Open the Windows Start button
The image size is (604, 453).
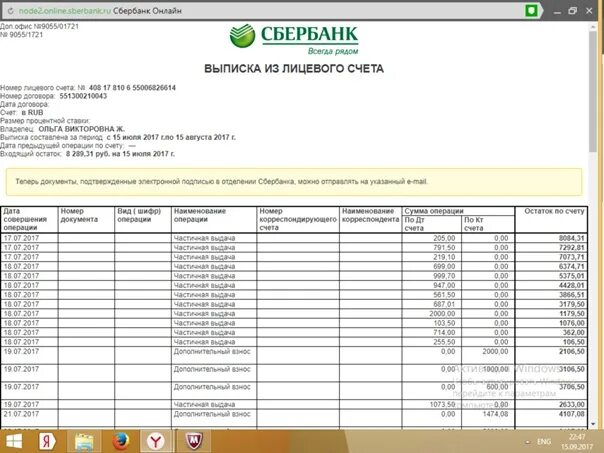(14, 441)
